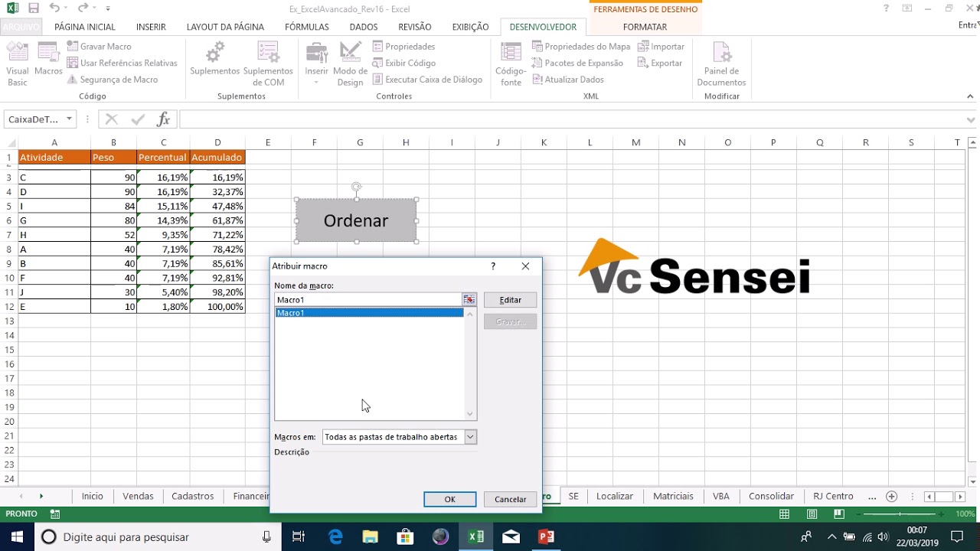Click in the Nome da macro field

pyautogui.click(x=368, y=300)
